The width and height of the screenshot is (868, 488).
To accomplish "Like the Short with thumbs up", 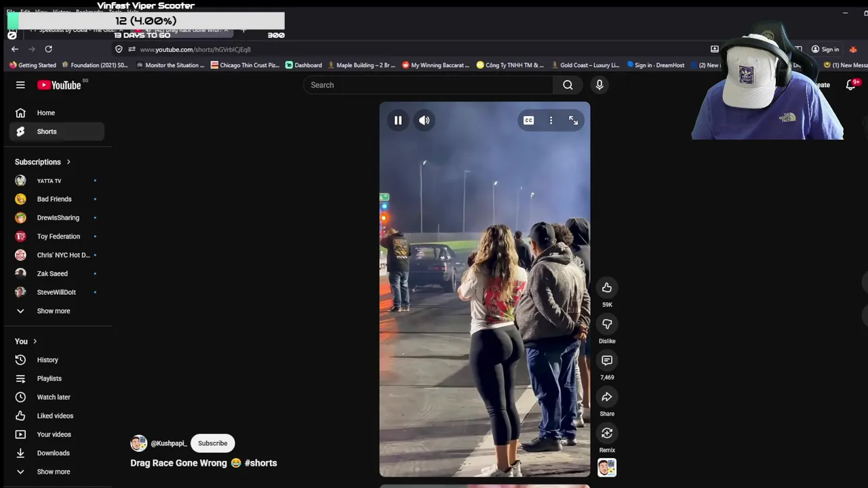I will tap(607, 288).
